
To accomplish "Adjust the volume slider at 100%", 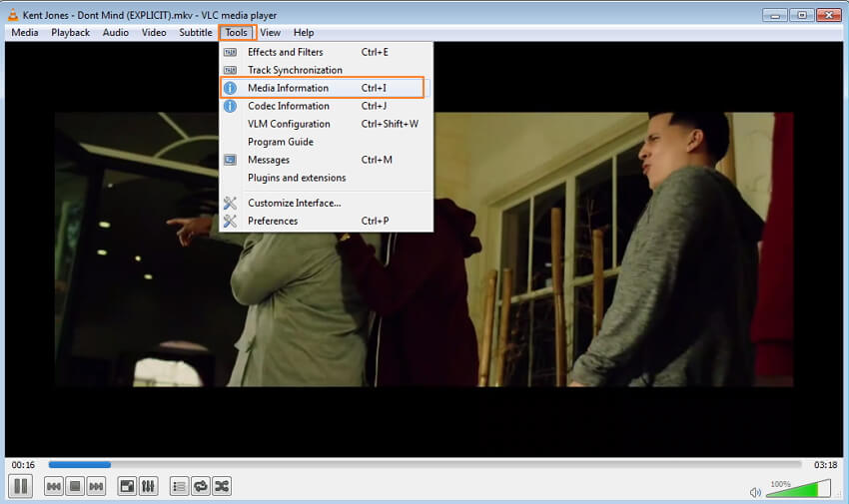I will (798, 488).
